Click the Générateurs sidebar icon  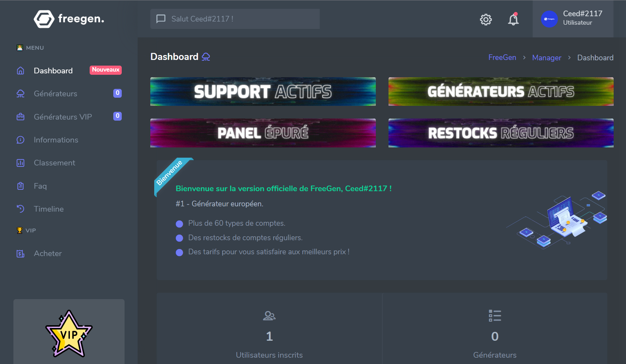tap(20, 93)
